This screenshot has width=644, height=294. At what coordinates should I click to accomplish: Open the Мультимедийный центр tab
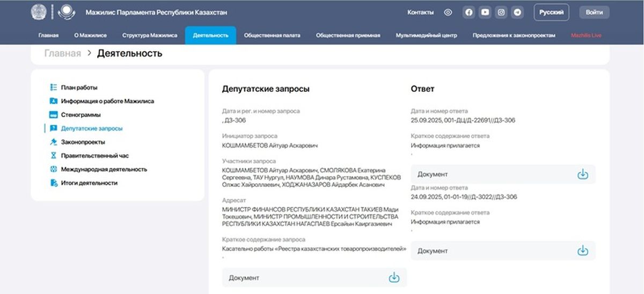427,35
